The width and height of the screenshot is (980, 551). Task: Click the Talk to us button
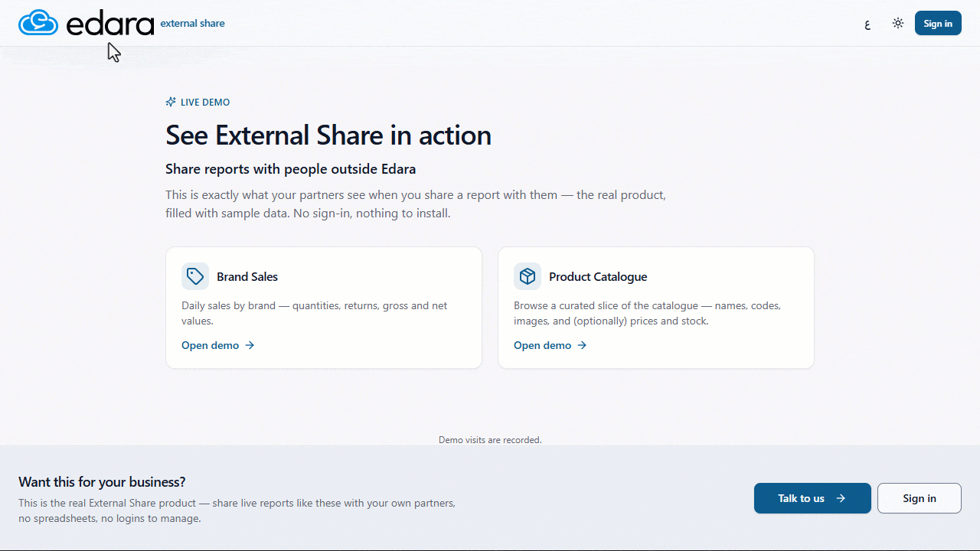[812, 498]
